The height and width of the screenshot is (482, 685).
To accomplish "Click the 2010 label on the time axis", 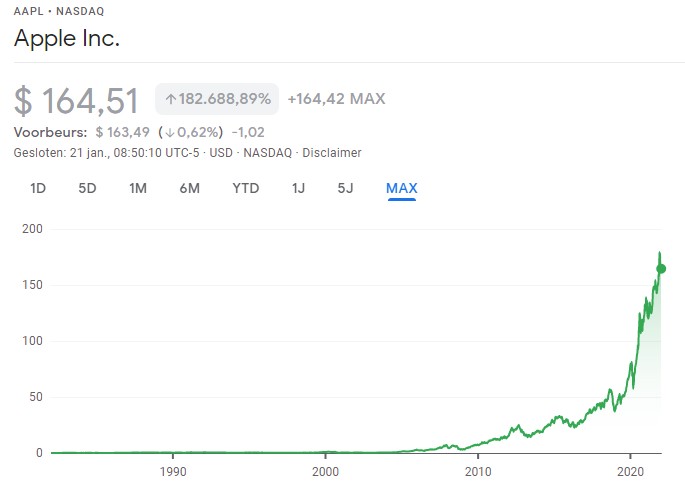I will click(478, 470).
